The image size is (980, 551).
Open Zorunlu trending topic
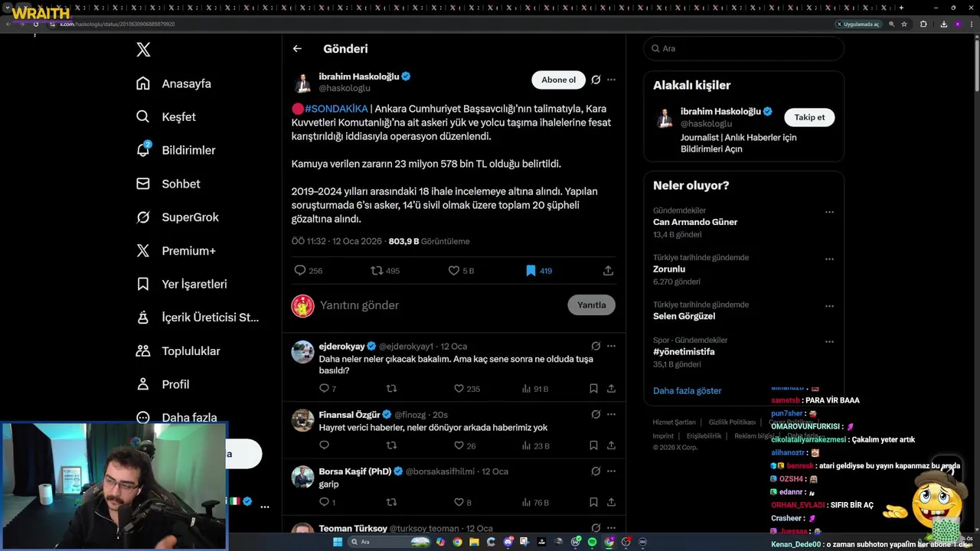[669, 269]
